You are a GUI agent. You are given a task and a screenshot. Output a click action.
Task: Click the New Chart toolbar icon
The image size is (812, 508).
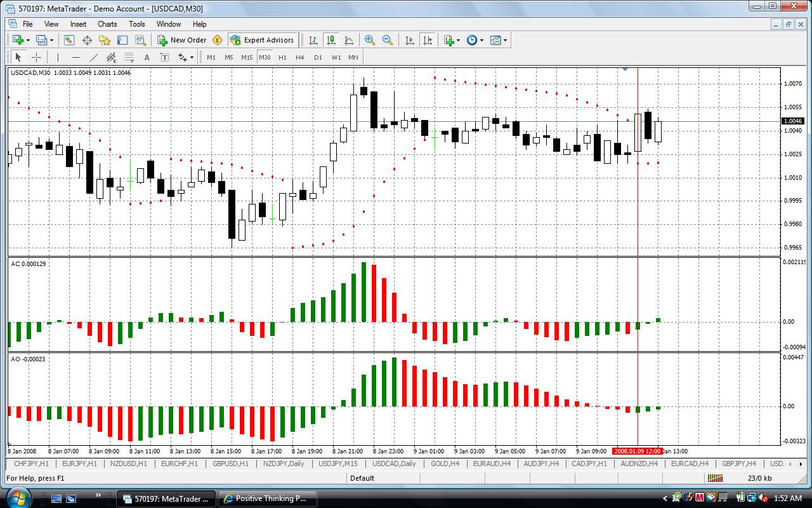tap(18, 40)
